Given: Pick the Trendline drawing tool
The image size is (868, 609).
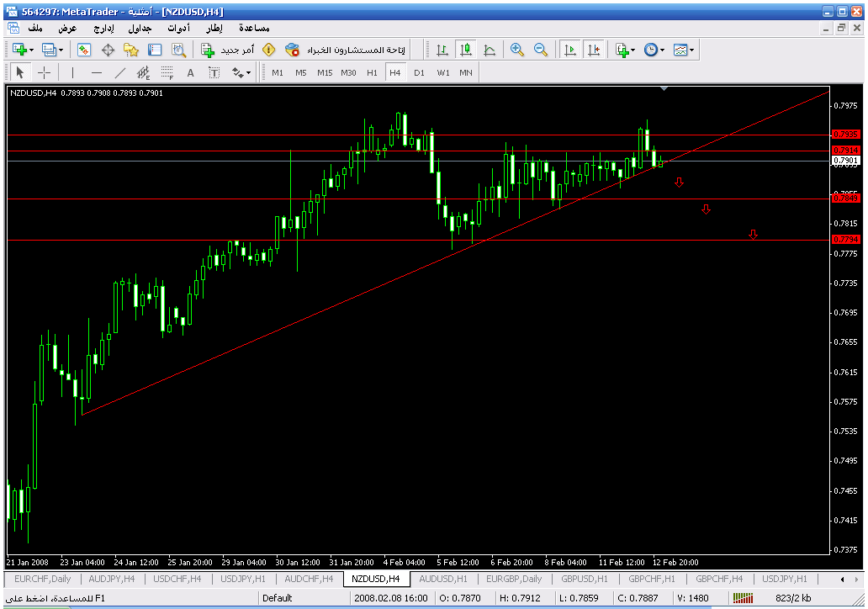Looking at the screenshot, I should tap(120, 72).
